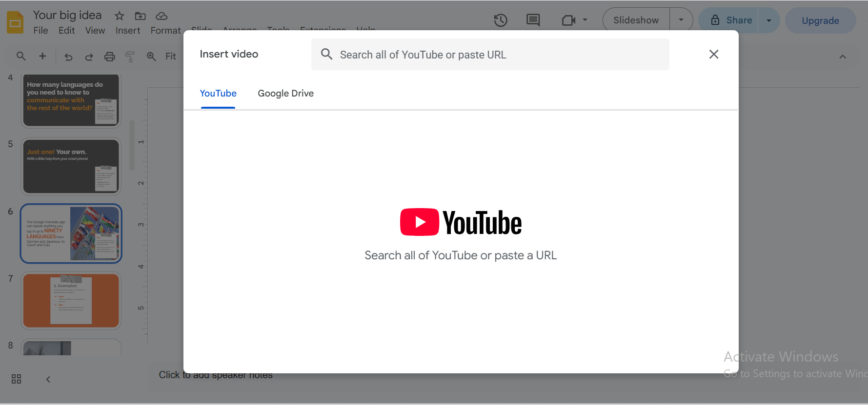Click the search menus magnifier icon
This screenshot has width=868, height=405.
[x=21, y=56]
